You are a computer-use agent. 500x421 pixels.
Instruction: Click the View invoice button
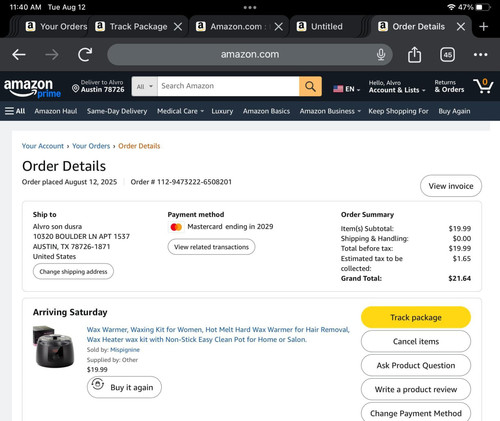pyautogui.click(x=451, y=186)
